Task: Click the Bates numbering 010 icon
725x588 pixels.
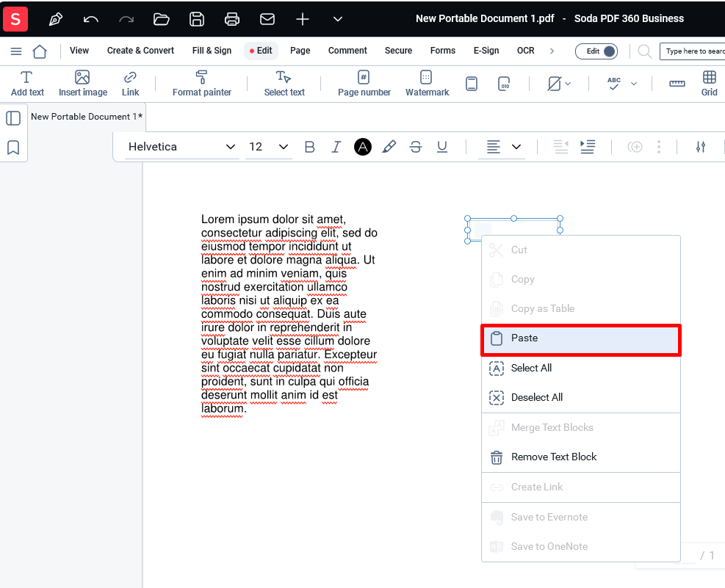Action: pyautogui.click(x=504, y=84)
